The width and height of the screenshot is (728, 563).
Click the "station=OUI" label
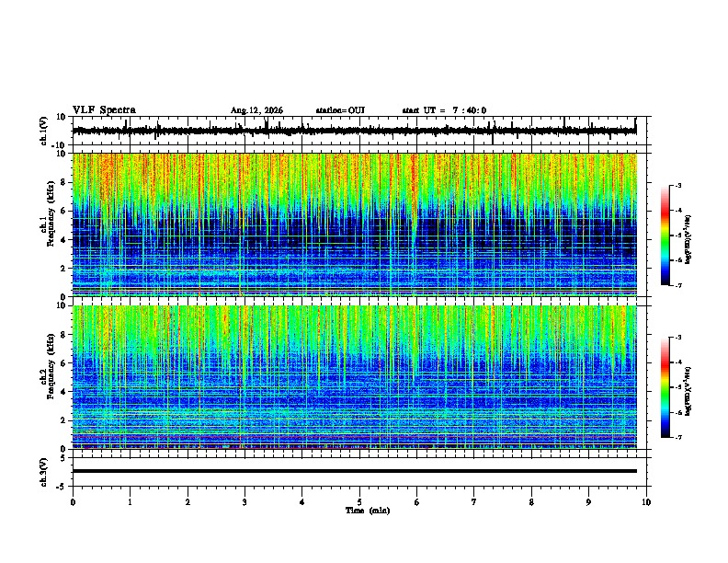[x=340, y=110]
